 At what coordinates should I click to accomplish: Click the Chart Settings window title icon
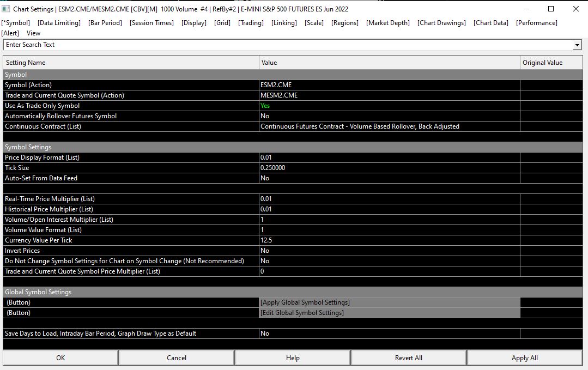coord(6,9)
